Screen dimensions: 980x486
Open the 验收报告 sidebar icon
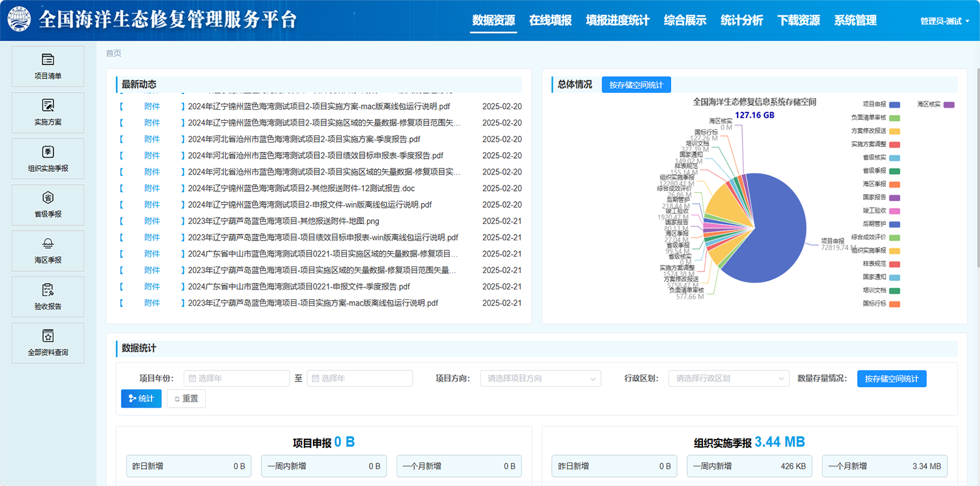pyautogui.click(x=48, y=290)
